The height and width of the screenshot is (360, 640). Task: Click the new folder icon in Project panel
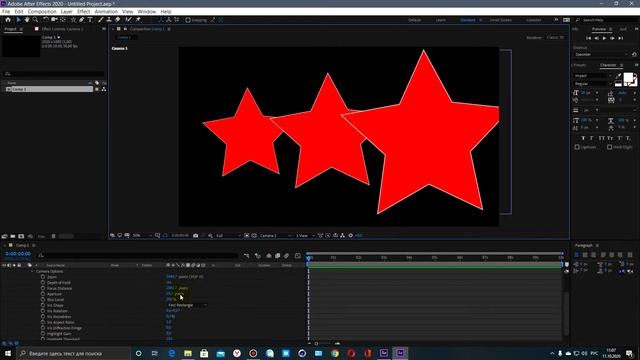click(x=13, y=236)
